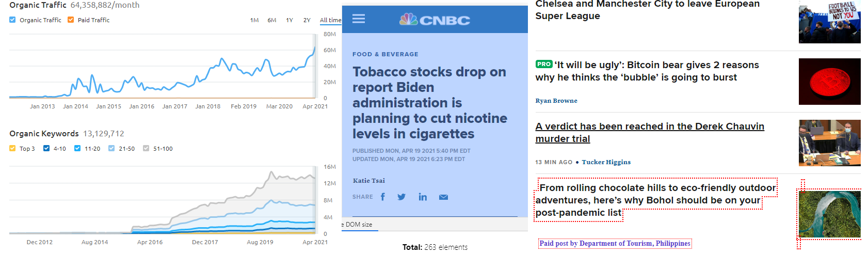Open the Food & Beverage section
This screenshot has width=868, height=254.
point(385,54)
